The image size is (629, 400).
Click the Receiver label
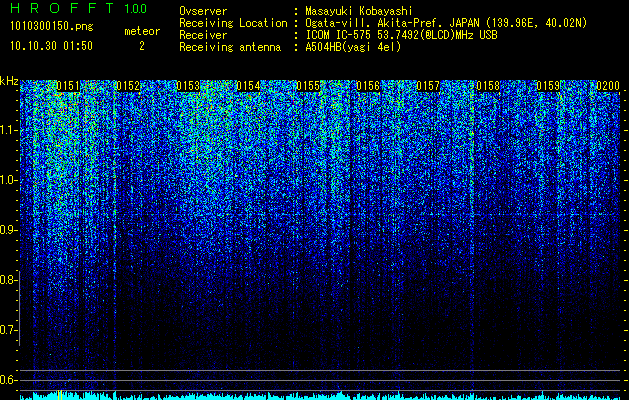pyautogui.click(x=203, y=35)
